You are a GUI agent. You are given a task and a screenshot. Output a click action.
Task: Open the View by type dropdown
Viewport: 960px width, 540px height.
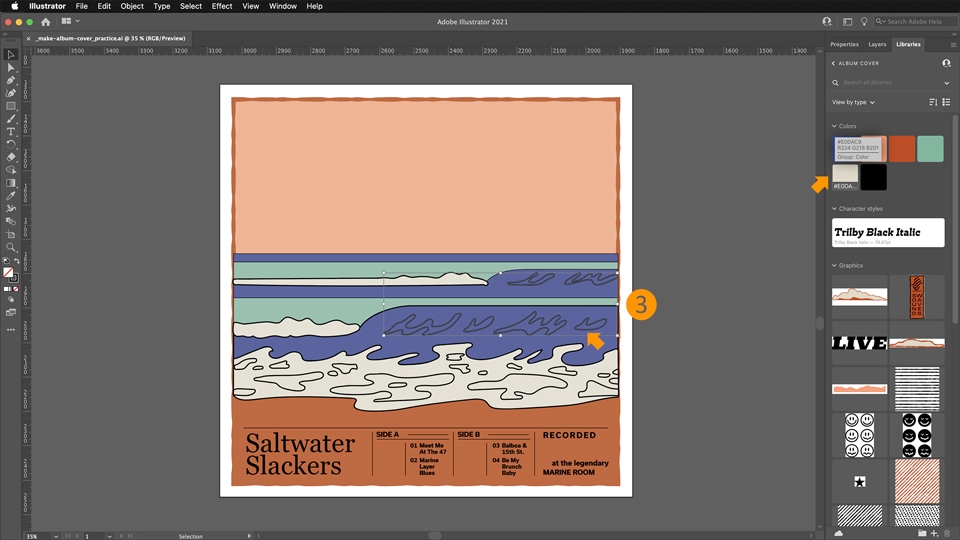coord(853,102)
